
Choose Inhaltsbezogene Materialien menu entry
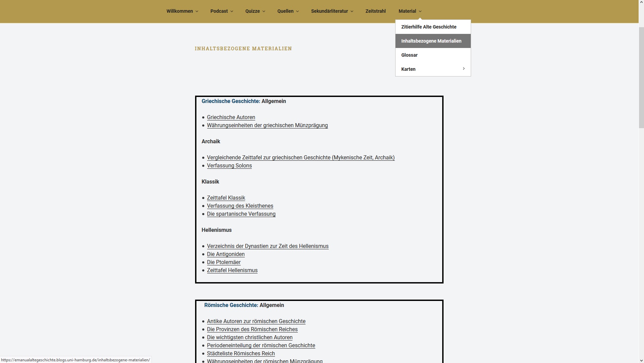click(431, 41)
